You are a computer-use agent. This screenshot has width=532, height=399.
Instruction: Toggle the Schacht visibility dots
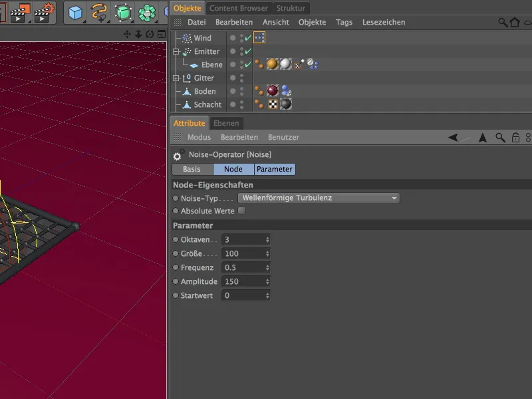(241, 104)
